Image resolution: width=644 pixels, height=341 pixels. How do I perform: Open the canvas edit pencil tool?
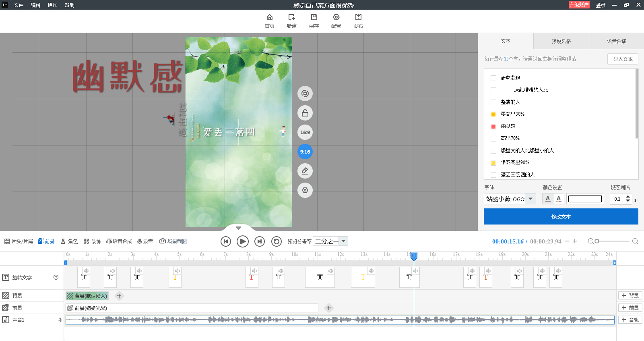point(305,171)
